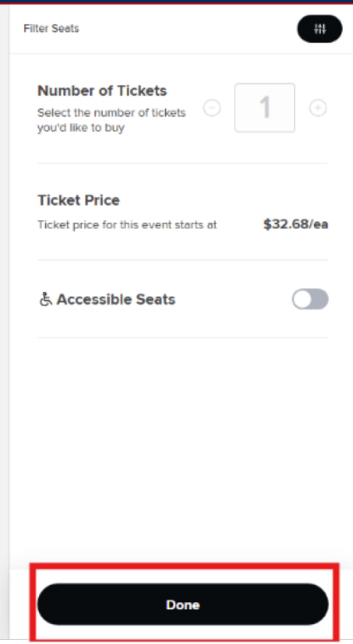
Task: Decrease ticket count with minus icon
Action: click(x=212, y=108)
